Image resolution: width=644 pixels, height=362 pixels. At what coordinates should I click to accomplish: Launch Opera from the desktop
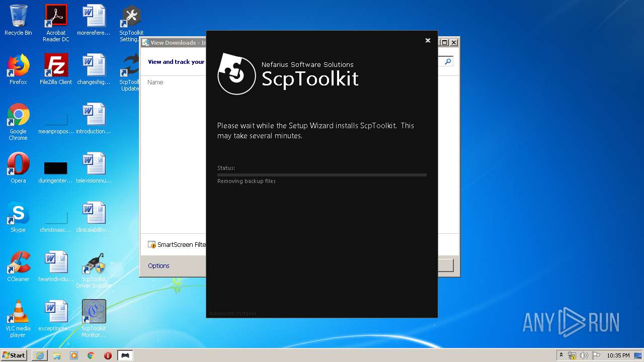[18, 168]
